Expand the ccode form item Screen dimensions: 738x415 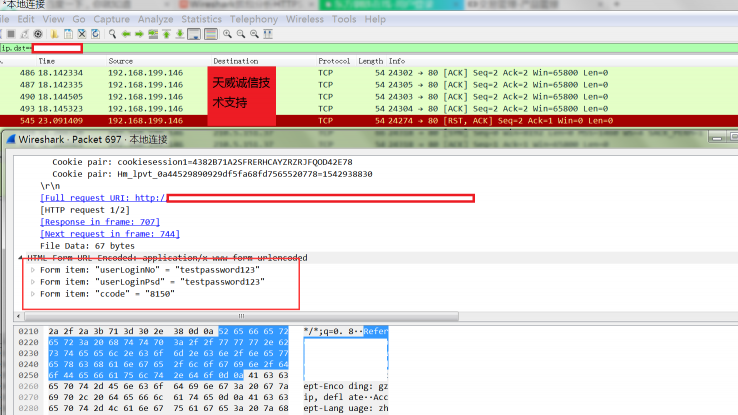point(32,294)
